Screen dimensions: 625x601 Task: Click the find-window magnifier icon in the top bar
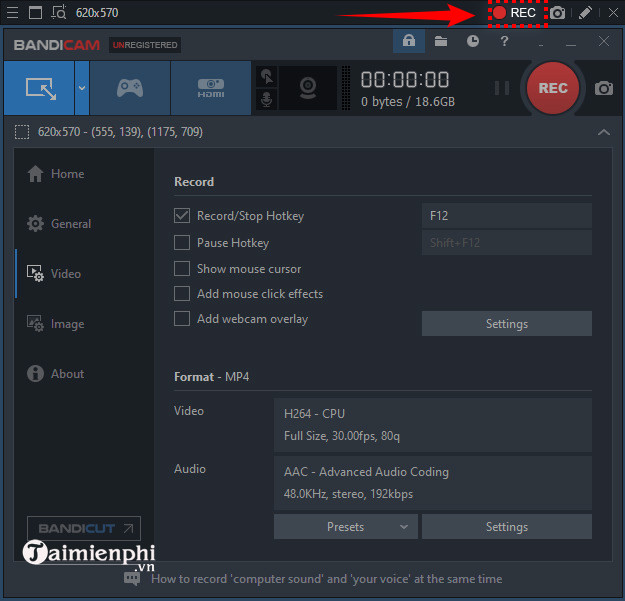[59, 13]
